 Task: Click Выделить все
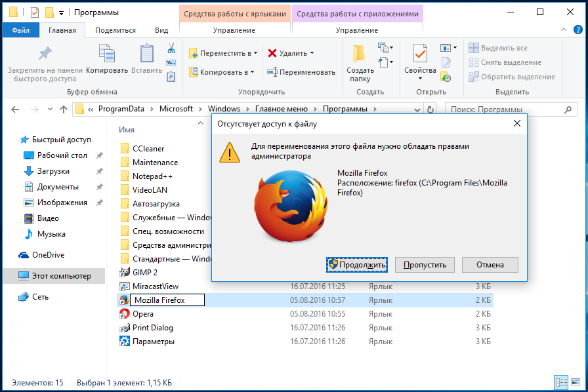(x=498, y=48)
